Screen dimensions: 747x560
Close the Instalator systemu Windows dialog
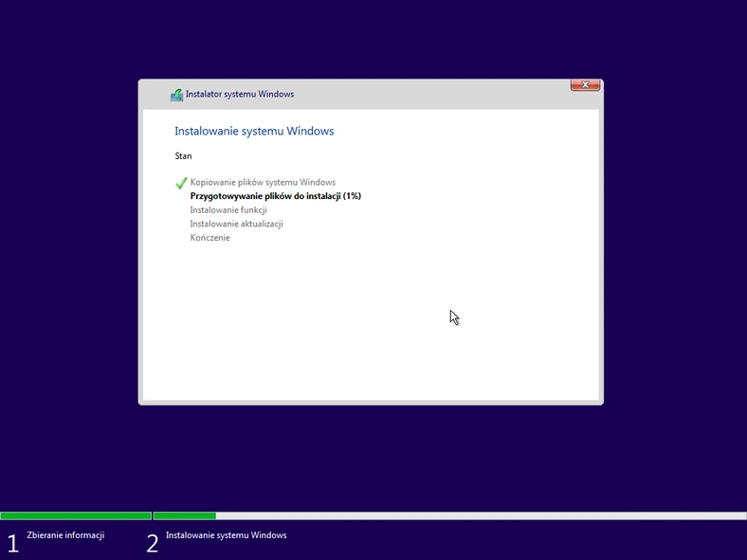point(585,84)
